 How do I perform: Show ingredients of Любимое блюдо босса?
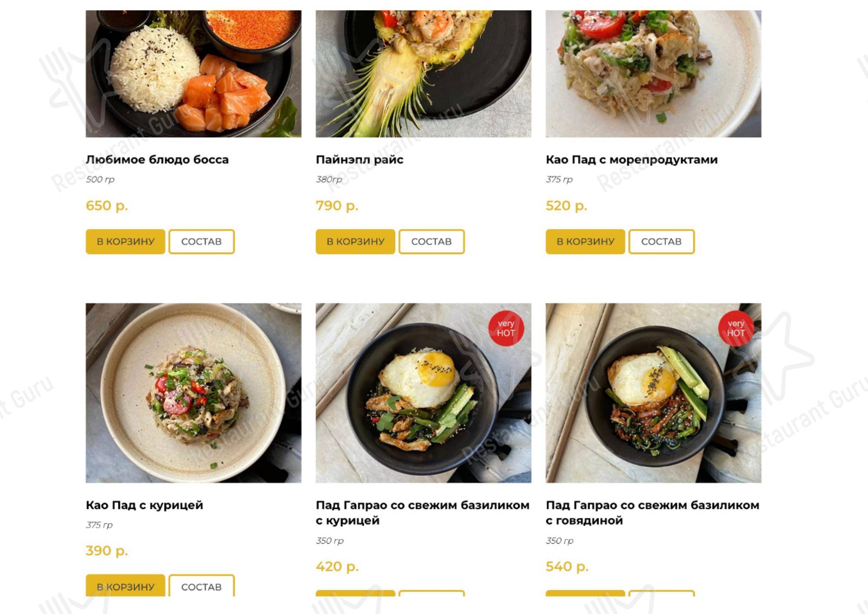(x=202, y=242)
